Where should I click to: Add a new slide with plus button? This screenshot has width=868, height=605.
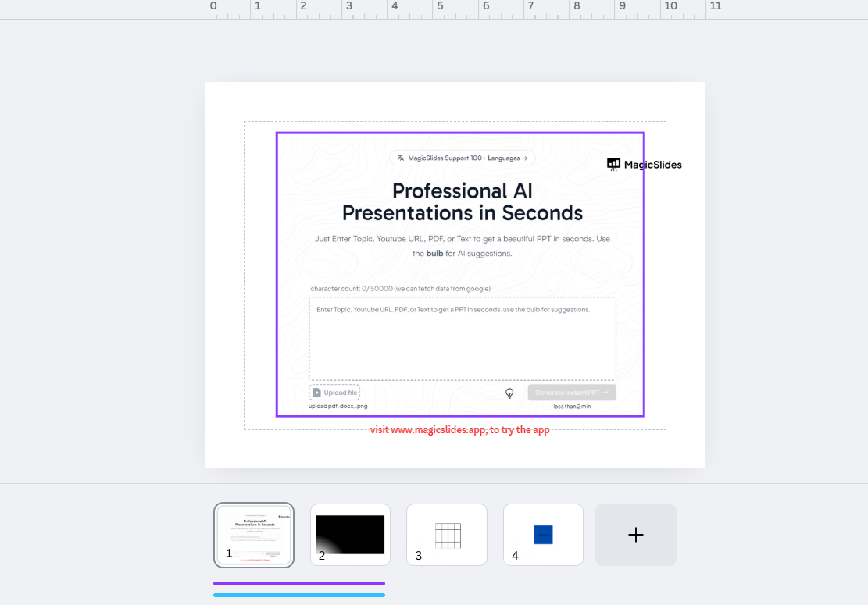coord(635,535)
